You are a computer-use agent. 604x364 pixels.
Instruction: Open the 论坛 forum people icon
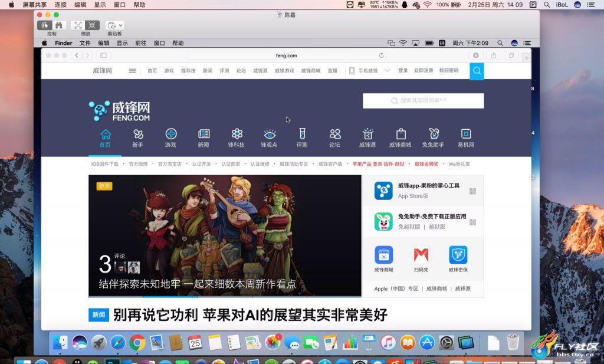(x=335, y=138)
